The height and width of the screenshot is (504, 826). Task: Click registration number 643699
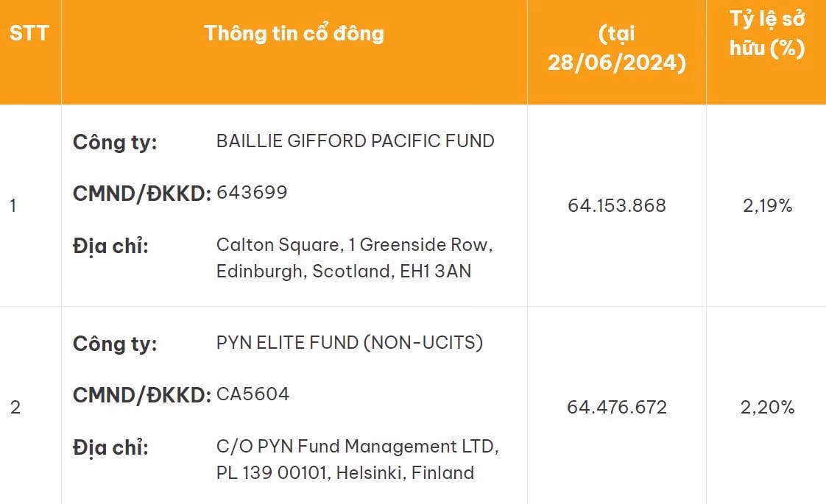(252, 193)
